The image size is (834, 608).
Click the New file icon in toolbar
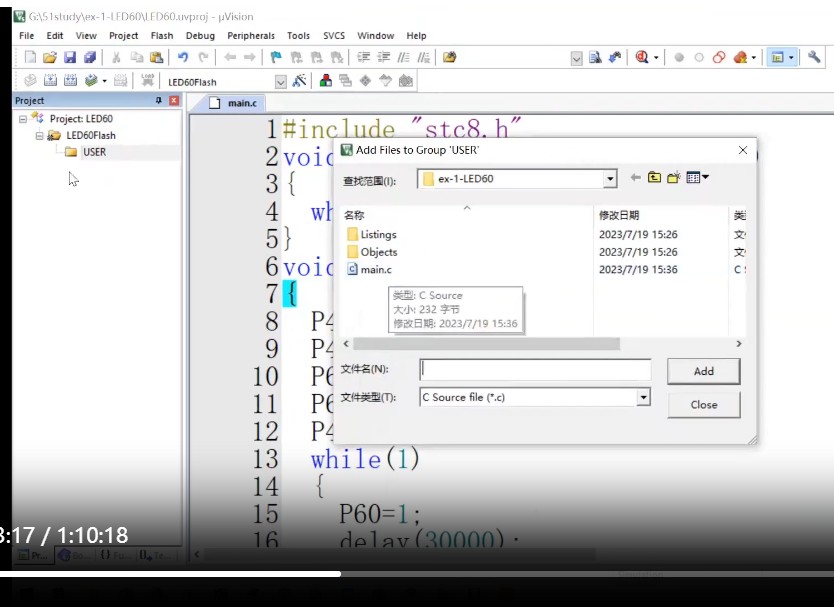30,57
